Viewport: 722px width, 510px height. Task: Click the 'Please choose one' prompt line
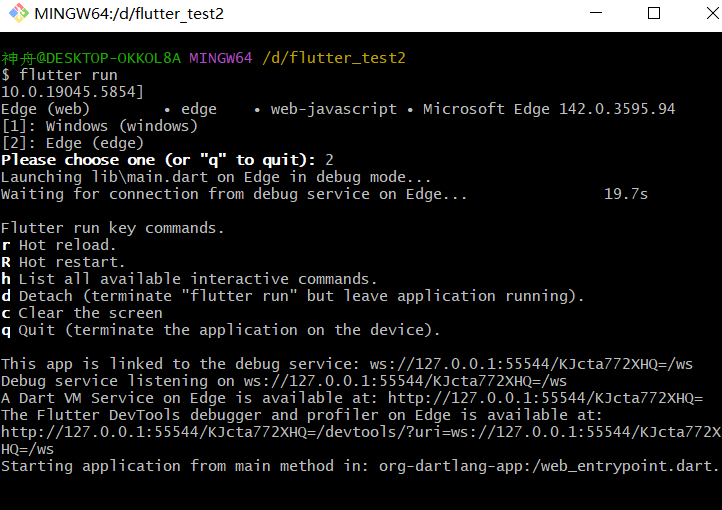(158, 160)
